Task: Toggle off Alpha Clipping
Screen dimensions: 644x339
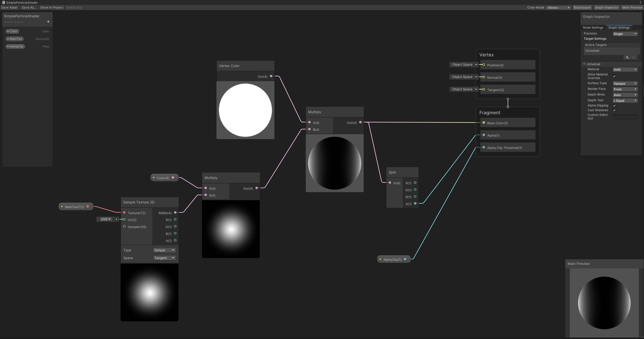Action: pos(614,106)
